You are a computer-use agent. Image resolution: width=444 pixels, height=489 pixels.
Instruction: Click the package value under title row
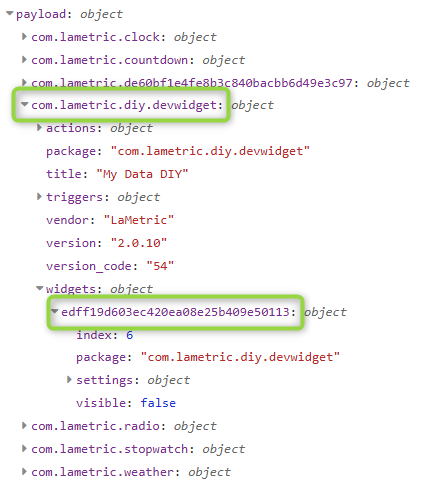[210, 151]
